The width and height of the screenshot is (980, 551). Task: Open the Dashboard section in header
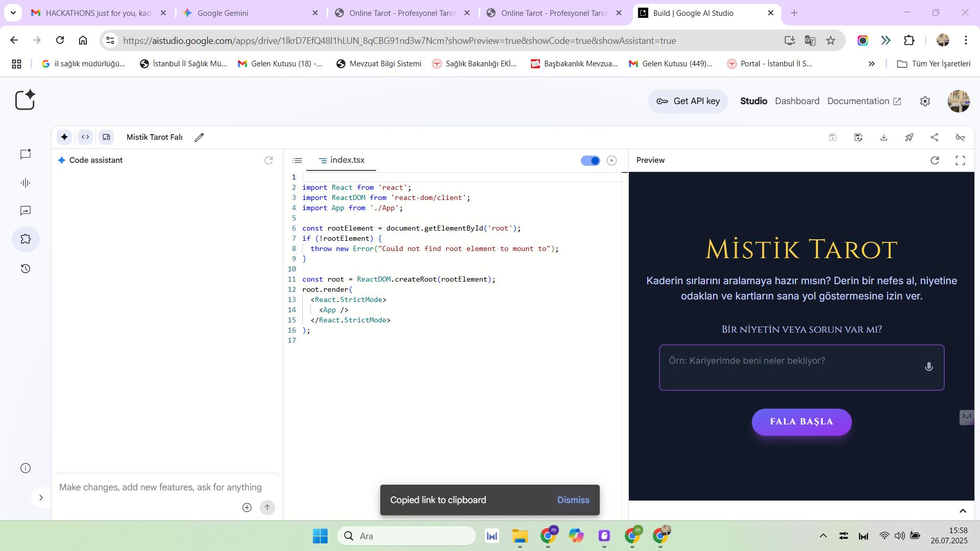point(797,101)
